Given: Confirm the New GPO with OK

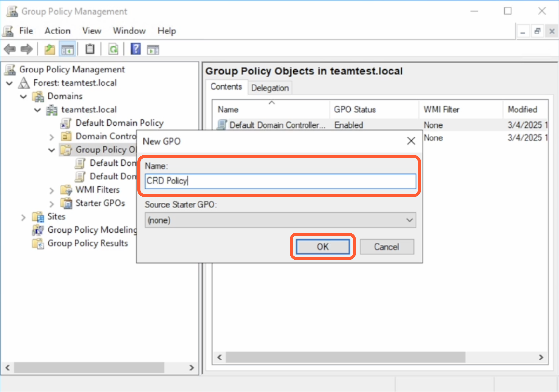Looking at the screenshot, I should click(322, 247).
